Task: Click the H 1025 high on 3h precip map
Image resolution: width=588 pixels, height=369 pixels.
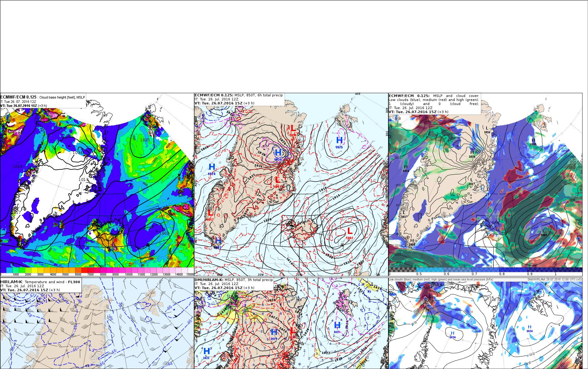Action: (x=337, y=327)
